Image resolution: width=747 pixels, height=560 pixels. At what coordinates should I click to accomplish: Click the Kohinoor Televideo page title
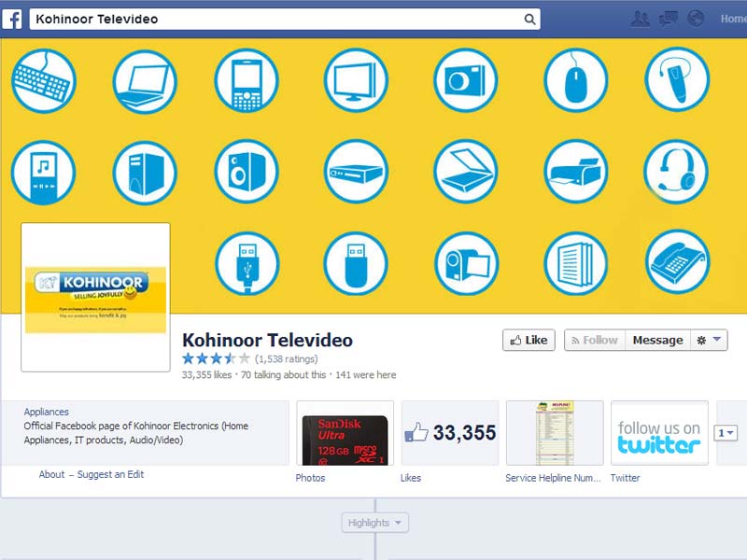pyautogui.click(x=268, y=340)
